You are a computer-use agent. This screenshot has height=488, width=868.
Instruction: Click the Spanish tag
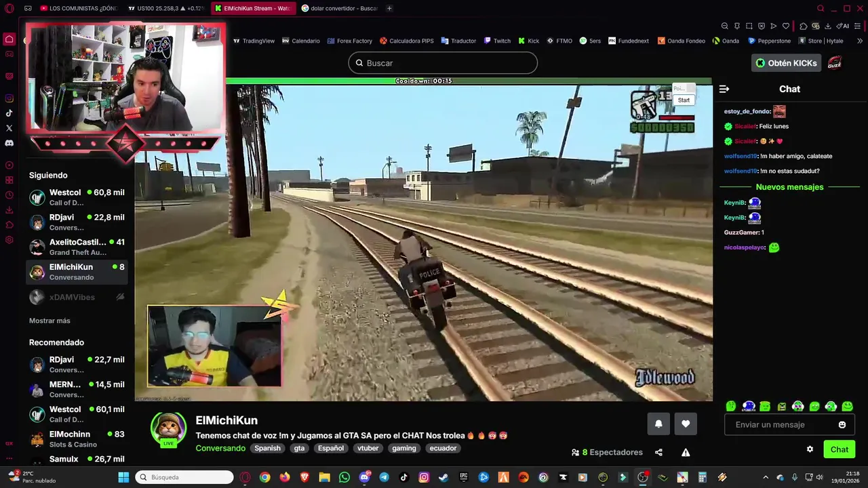(x=267, y=448)
